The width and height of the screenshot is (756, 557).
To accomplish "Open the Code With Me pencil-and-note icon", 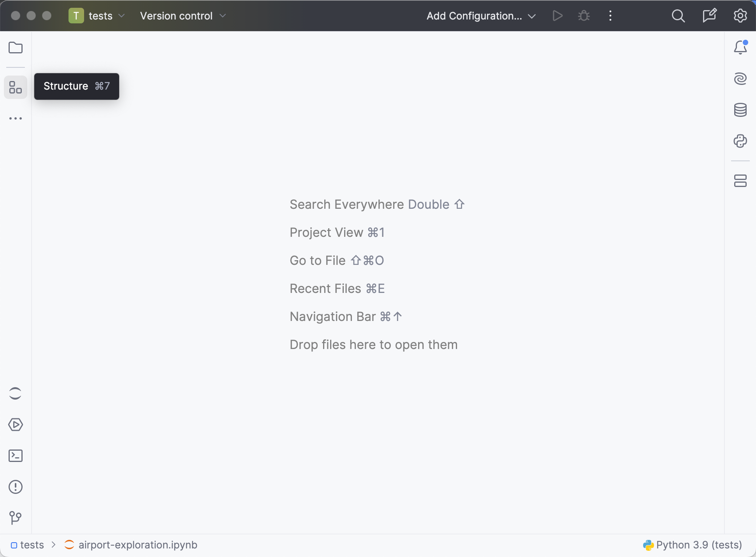I will point(709,16).
